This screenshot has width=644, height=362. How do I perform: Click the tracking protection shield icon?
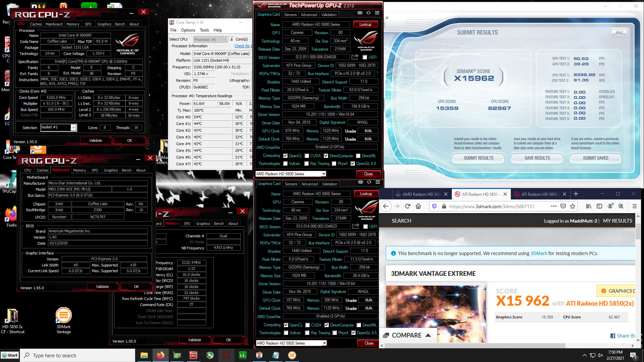(x=434, y=206)
